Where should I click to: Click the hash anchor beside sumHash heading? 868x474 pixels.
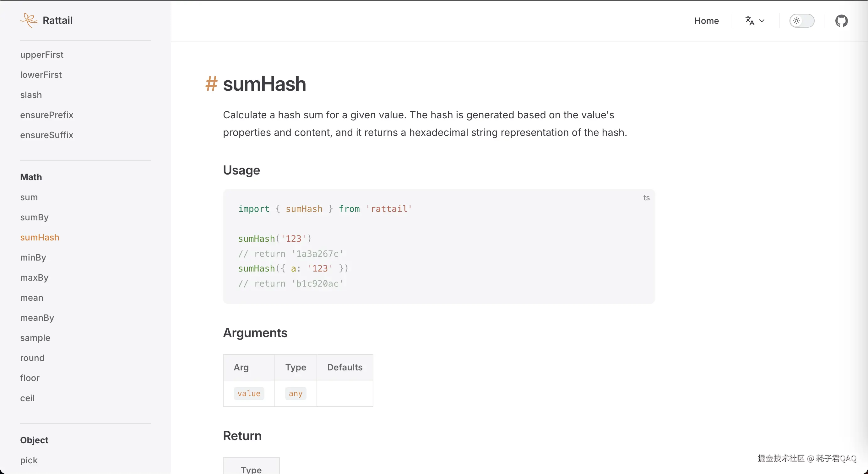(x=211, y=84)
